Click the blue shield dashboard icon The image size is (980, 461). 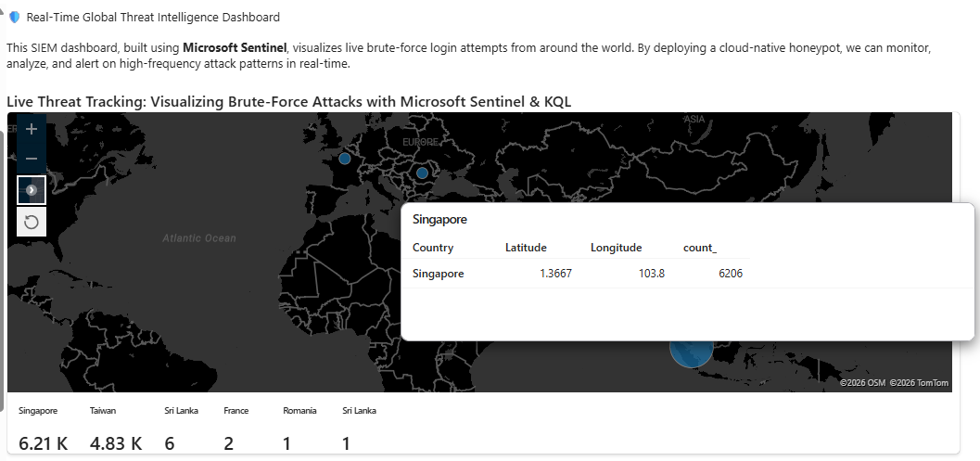(14, 18)
